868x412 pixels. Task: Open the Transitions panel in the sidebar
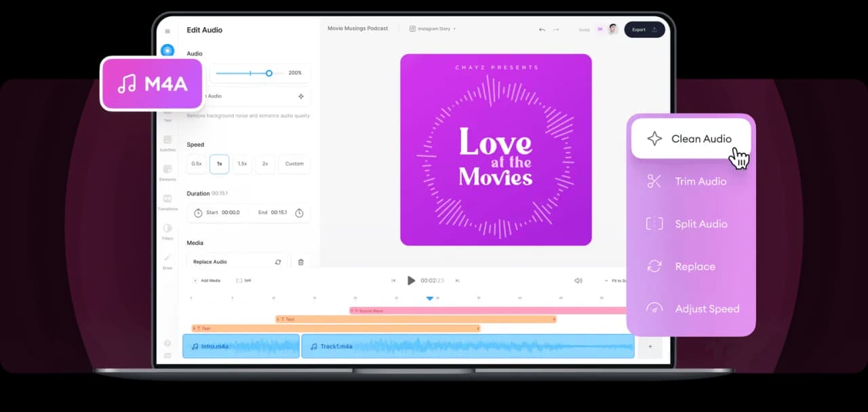[x=167, y=203]
